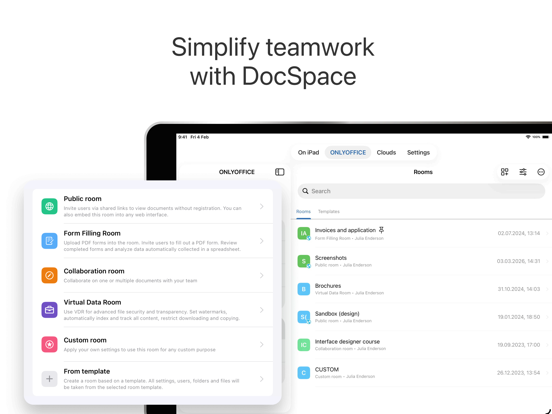The height and width of the screenshot is (414, 552).
Task: Click the Search input field
Action: click(x=421, y=191)
